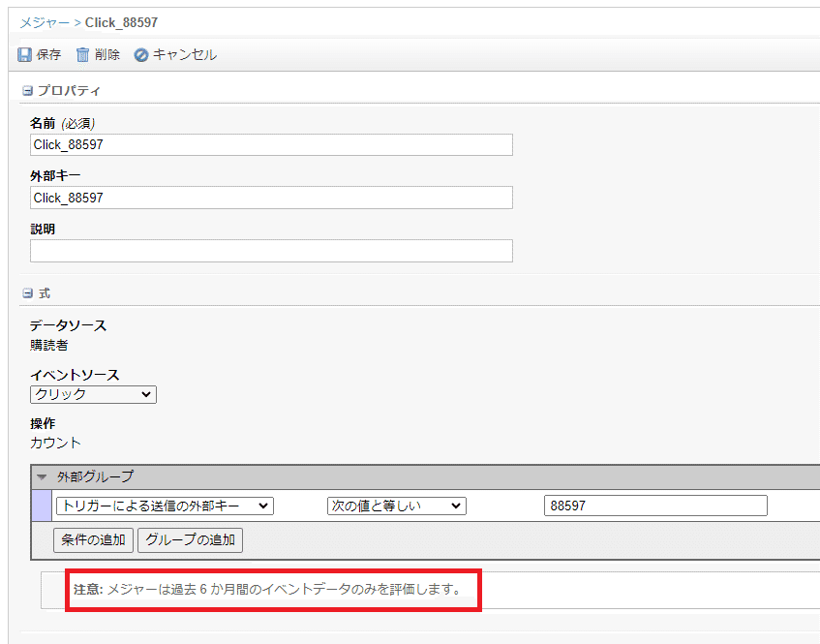
Task: Click the 購読者 data source text
Action: tap(49, 346)
